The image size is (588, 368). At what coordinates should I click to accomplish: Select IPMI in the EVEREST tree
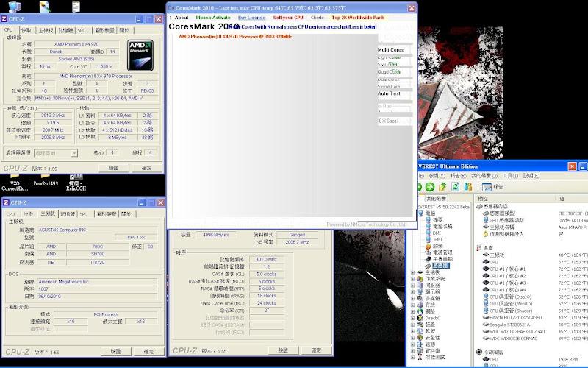[x=437, y=239]
